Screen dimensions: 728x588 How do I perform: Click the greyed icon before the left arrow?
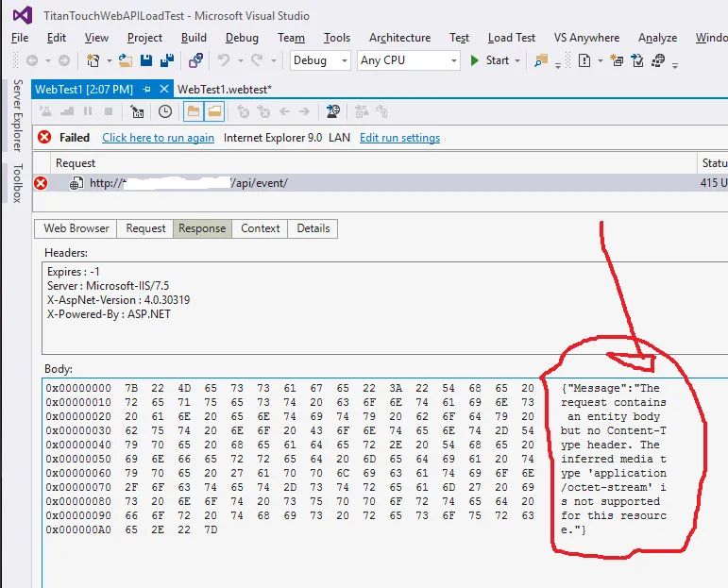[263, 111]
